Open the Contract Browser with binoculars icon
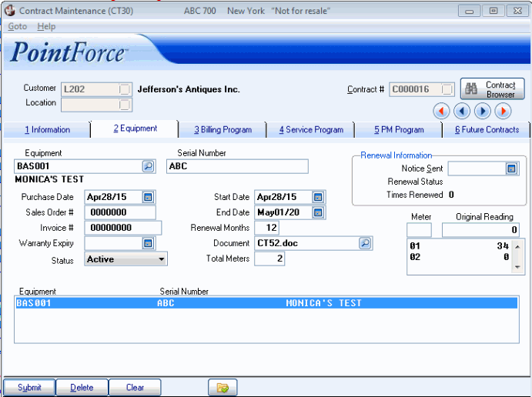Viewport: 532px width, 397px height. tap(492, 88)
